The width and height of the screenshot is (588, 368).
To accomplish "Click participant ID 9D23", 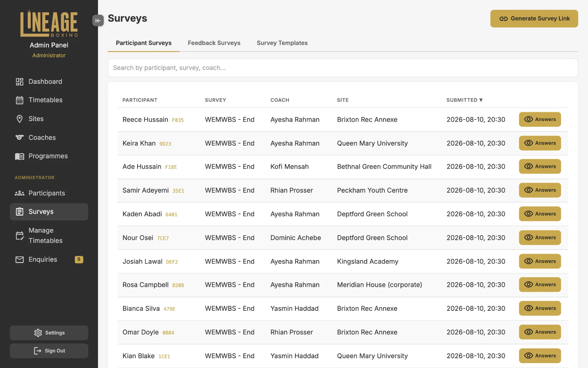I will 165,144.
